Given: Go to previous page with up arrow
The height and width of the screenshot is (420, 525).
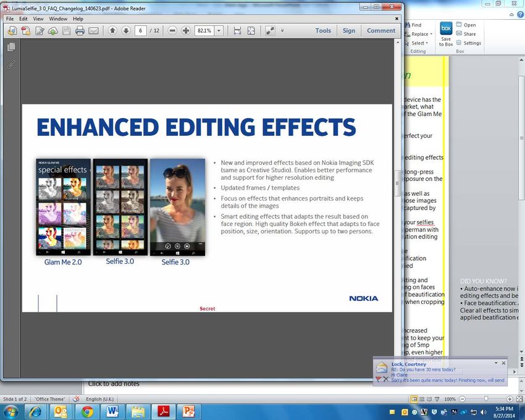Looking at the screenshot, I should (x=112, y=31).
